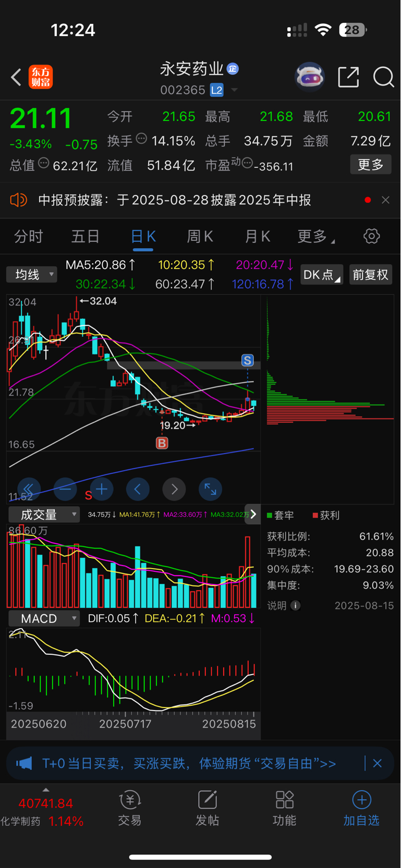
Task: Close the announcement banner with X
Action: click(x=385, y=200)
